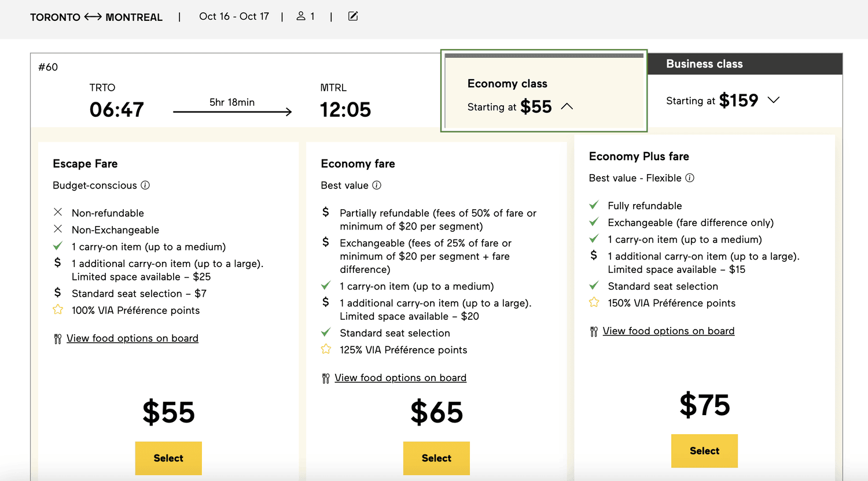868x481 pixels.
Task: Click the Toronto–Montreal round-trip arrows icon
Action: 93,17
